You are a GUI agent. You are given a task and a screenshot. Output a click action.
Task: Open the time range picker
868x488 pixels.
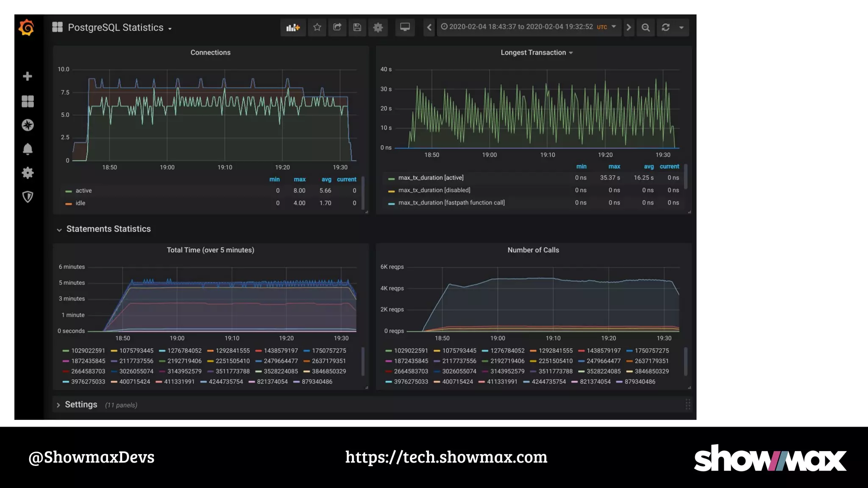pos(529,27)
